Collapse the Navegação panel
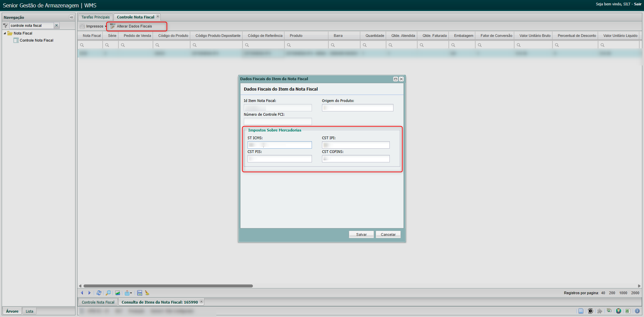The width and height of the screenshot is (644, 317). click(x=71, y=17)
